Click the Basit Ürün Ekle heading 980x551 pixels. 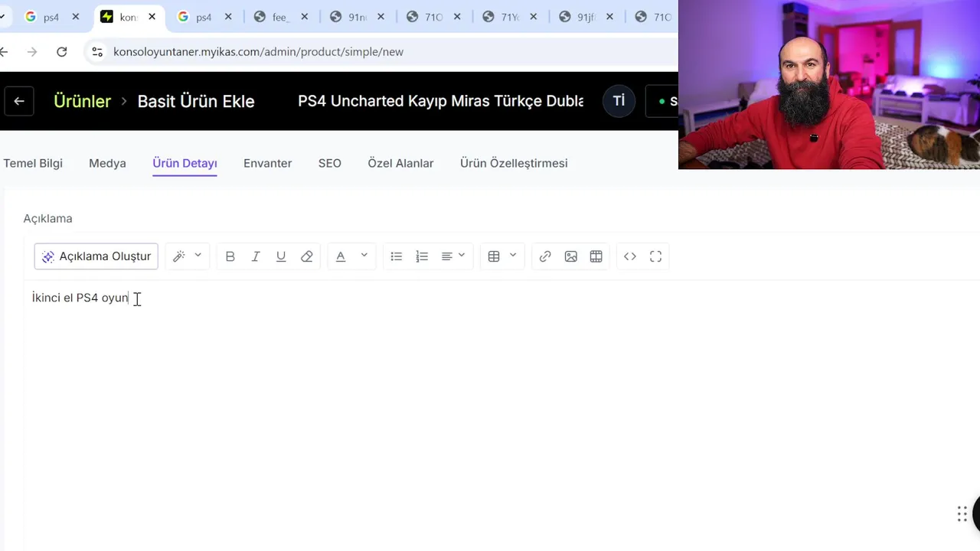coord(196,101)
